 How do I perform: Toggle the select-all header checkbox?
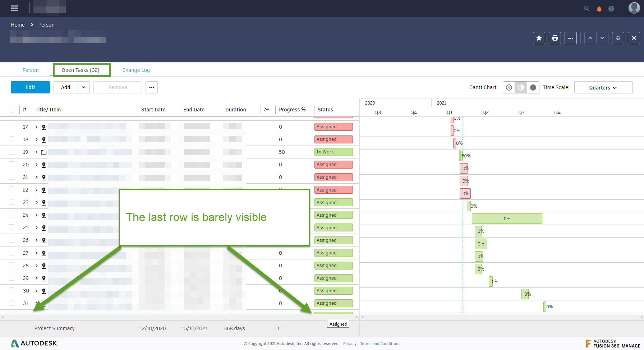point(11,110)
